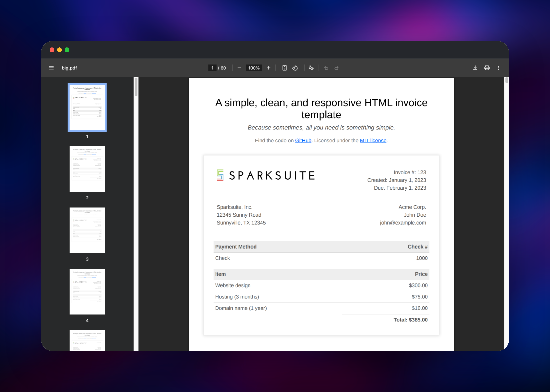Select page 1 thumbnail
Screen dimensions: 550x392
[87, 107]
